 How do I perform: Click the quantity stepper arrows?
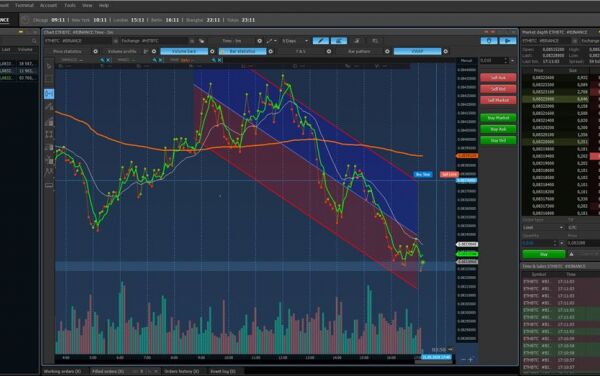click(506, 60)
